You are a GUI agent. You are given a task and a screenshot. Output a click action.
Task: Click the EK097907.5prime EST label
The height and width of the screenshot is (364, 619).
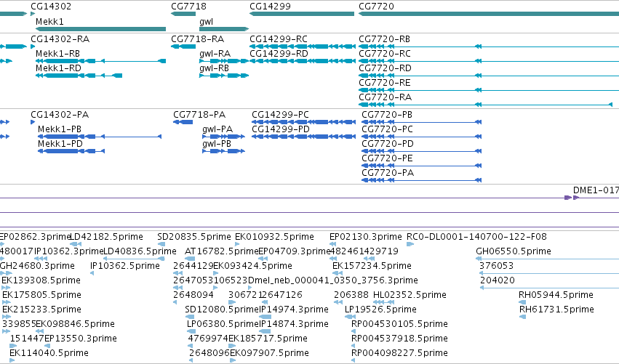(269, 353)
